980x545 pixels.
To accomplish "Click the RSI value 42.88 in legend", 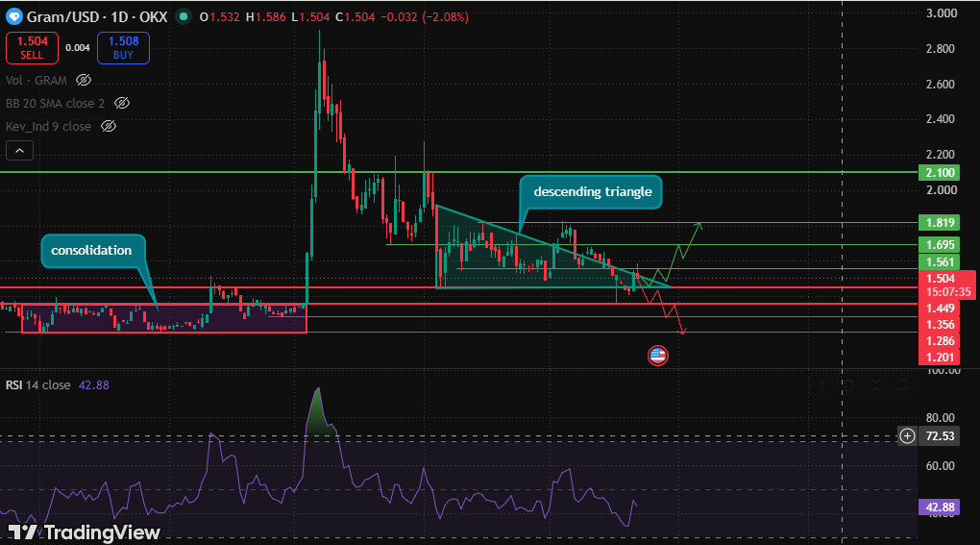I will click(94, 385).
